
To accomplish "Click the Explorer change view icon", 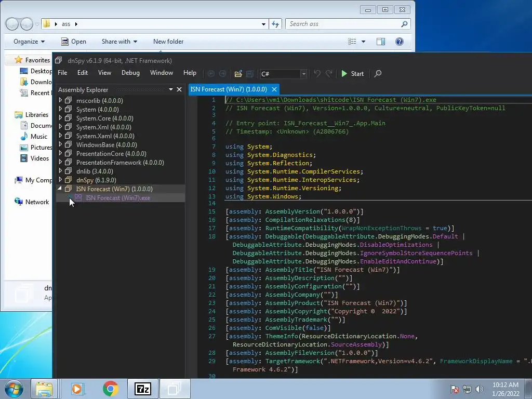I will [x=352, y=42].
